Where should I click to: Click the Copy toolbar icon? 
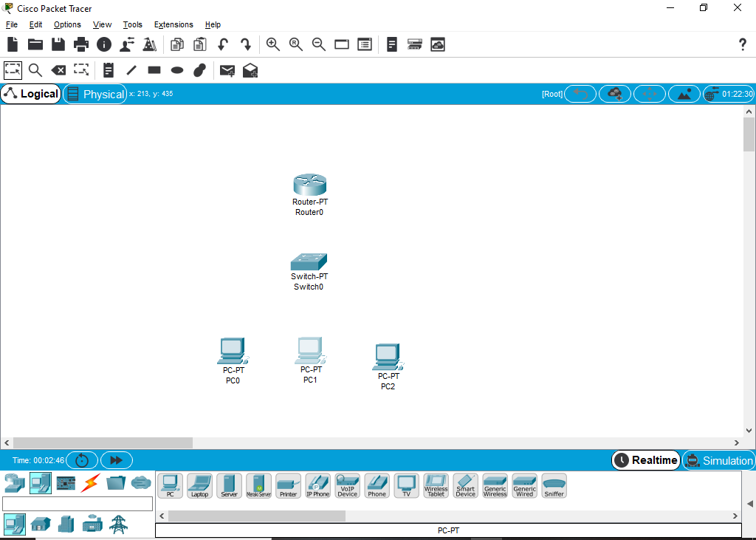coord(177,44)
